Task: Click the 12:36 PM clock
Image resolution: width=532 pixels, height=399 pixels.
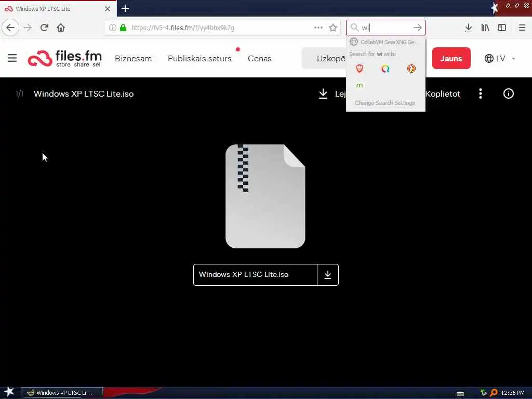Action: (513, 393)
